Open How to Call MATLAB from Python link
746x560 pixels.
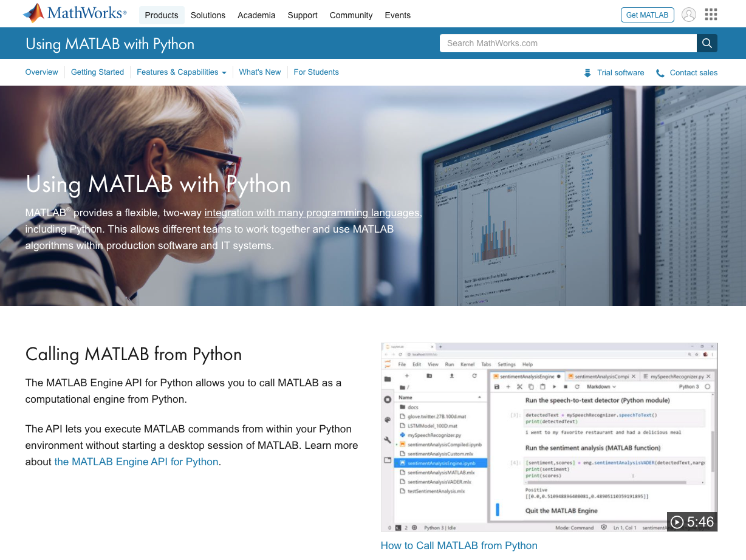[x=459, y=545]
